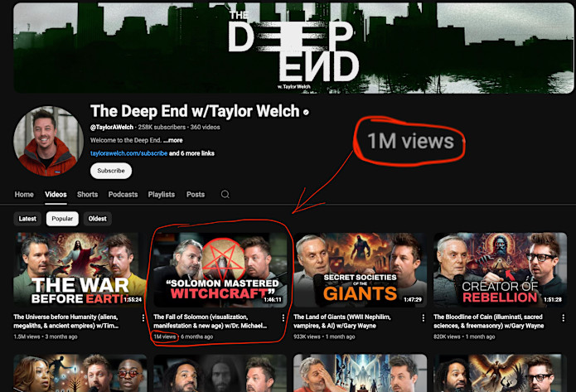Click the Subscribe button
This screenshot has height=392, width=576.
(x=111, y=171)
